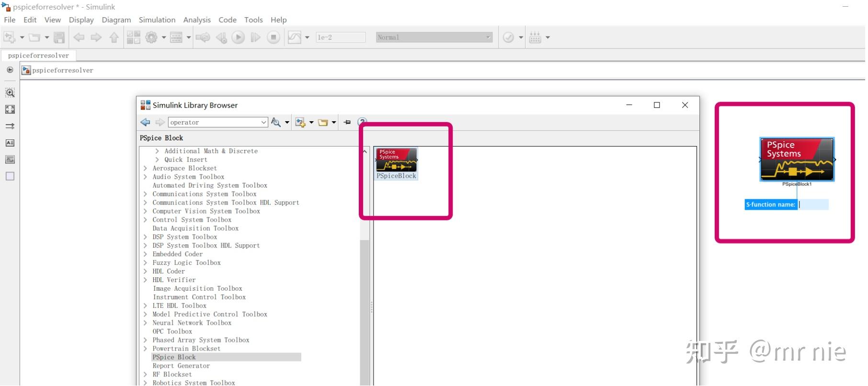Click the Forward arrow in Simulink toolbar
The width and height of the screenshot is (868, 386).
pyautogui.click(x=96, y=37)
